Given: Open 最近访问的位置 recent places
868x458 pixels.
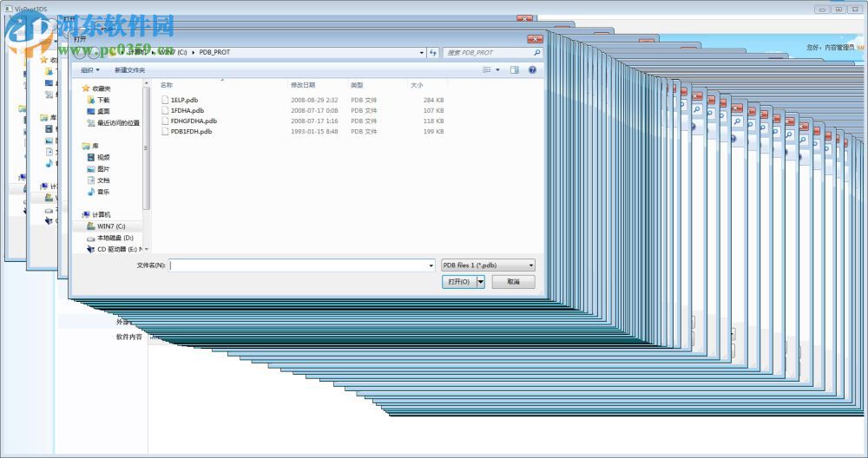Looking at the screenshot, I should pyautogui.click(x=118, y=123).
